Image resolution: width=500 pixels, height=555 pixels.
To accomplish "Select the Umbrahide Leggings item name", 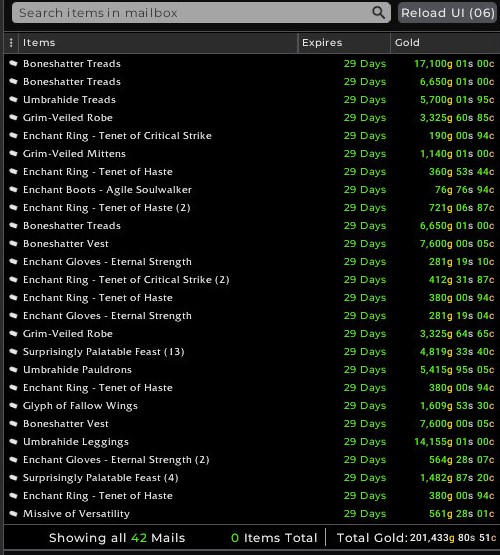I will coord(76,442).
